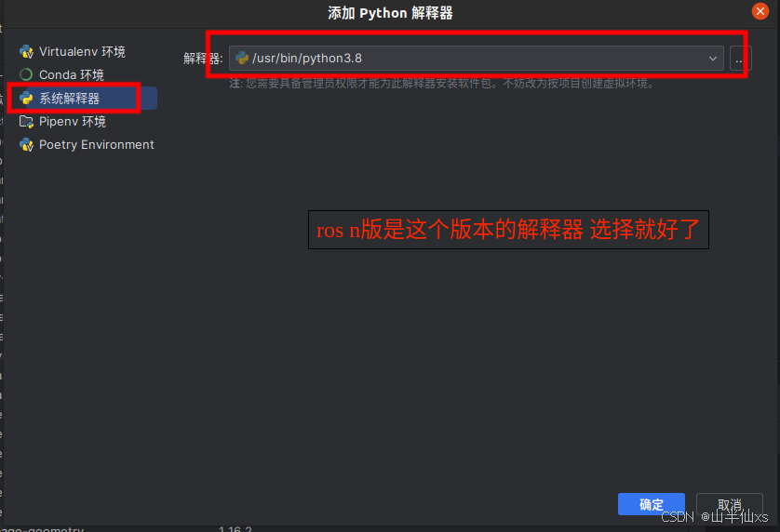Viewport: 780px width, 532px height.
Task: Pick Poetry Environment from the list
Action: [97, 145]
